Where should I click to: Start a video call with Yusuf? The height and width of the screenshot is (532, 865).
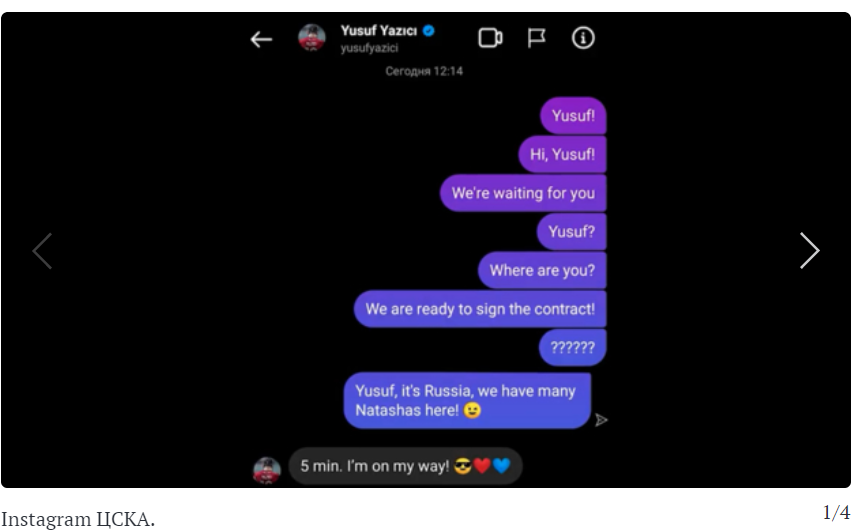coord(490,38)
